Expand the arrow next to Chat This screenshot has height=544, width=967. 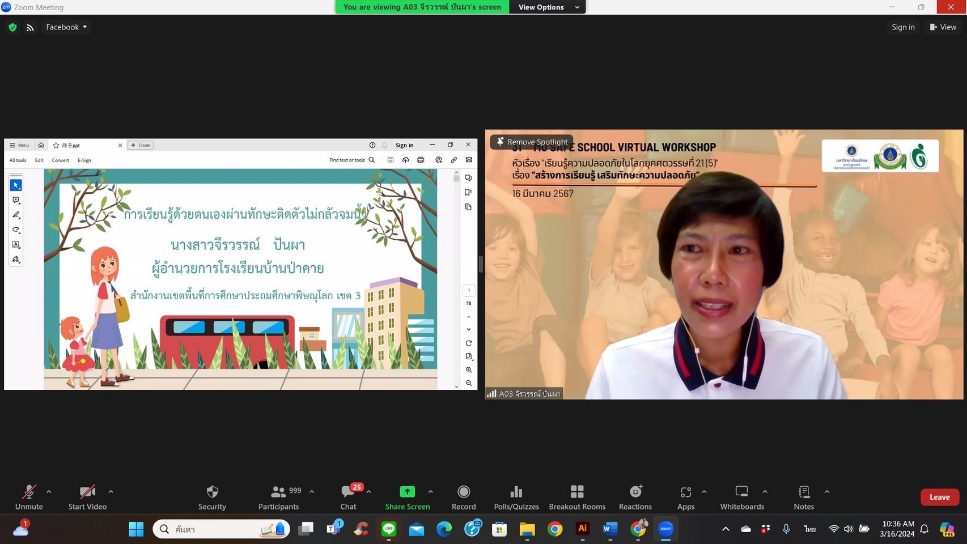tap(369, 492)
